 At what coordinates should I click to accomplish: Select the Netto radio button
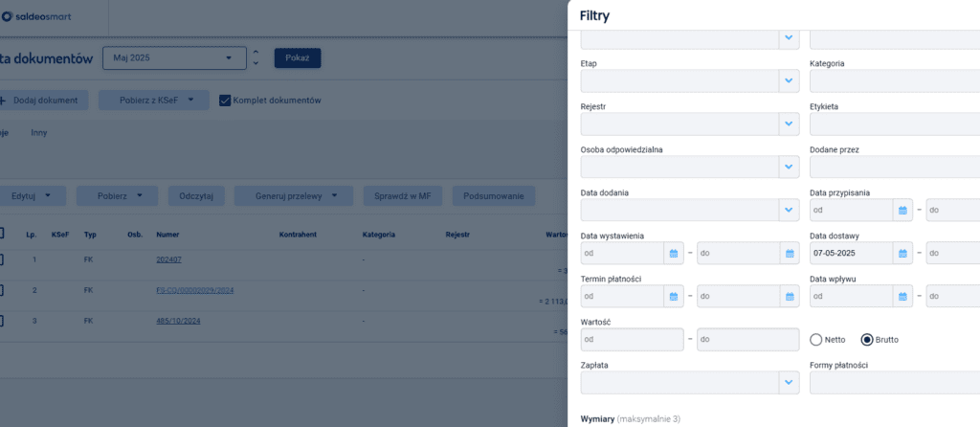tap(816, 339)
